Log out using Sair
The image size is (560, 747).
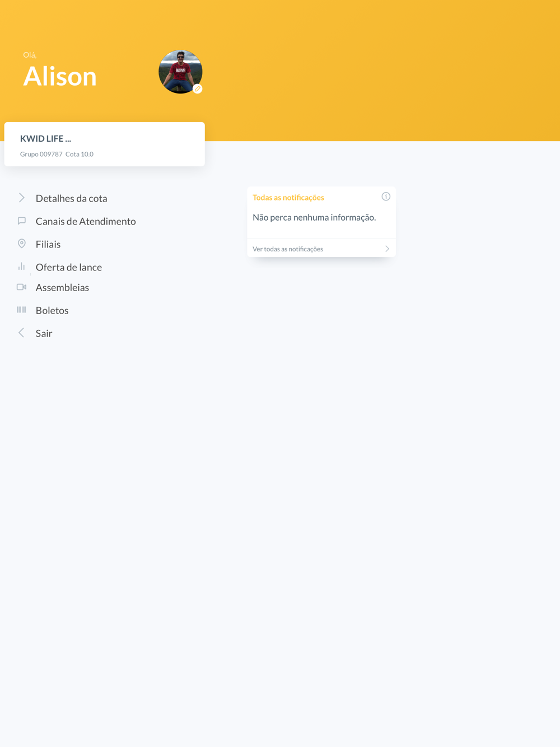pyautogui.click(x=44, y=333)
